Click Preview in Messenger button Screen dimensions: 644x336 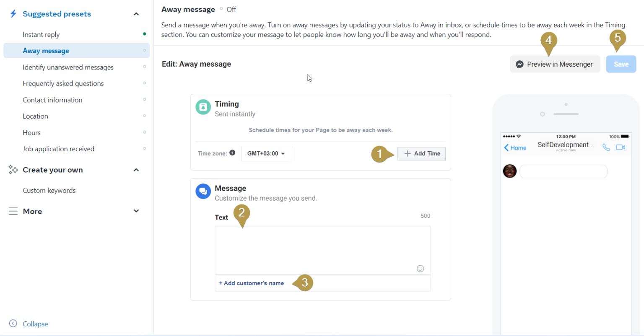pyautogui.click(x=555, y=64)
